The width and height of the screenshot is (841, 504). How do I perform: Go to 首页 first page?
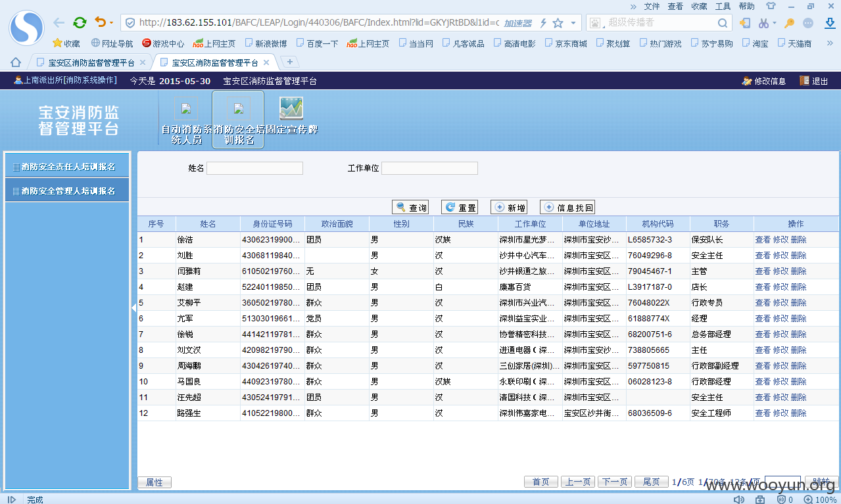pyautogui.click(x=541, y=482)
